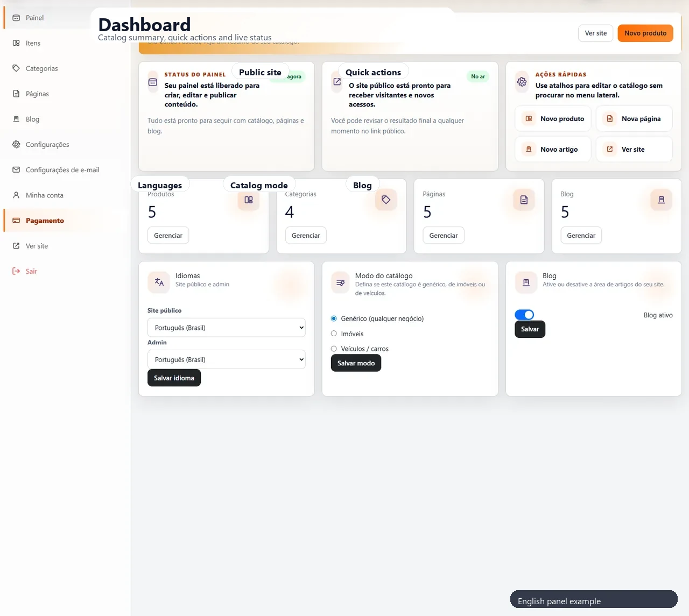Open Categorias in the sidebar menu

click(x=66, y=68)
